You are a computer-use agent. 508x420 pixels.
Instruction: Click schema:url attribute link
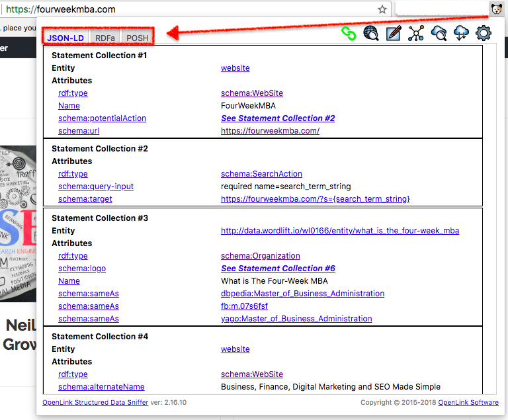79,131
